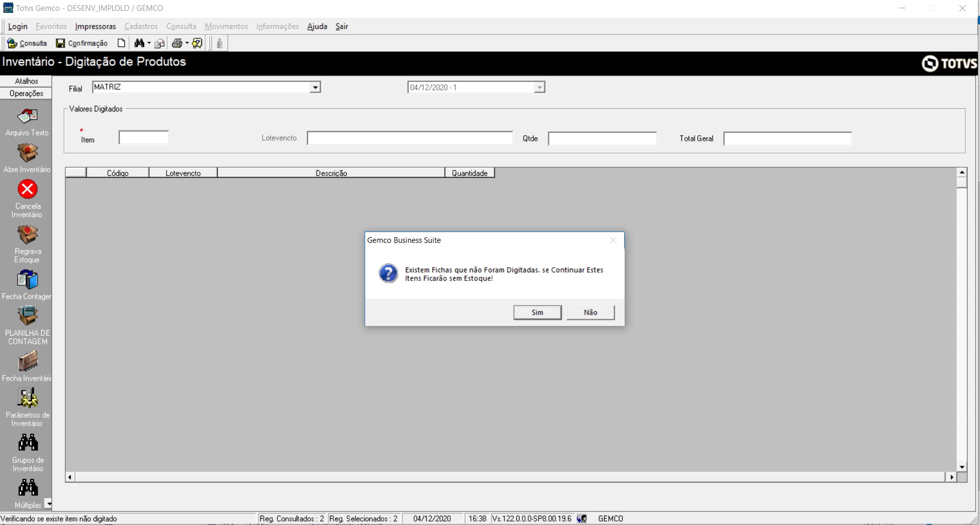Launch Abre Inventário from the sidebar
The image size is (980, 525).
coord(27,153)
